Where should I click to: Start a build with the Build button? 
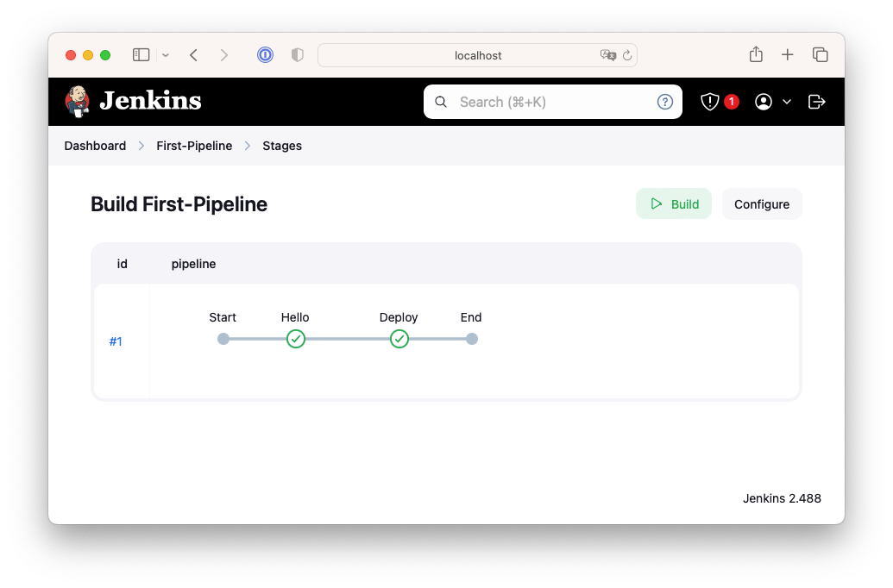click(x=674, y=203)
